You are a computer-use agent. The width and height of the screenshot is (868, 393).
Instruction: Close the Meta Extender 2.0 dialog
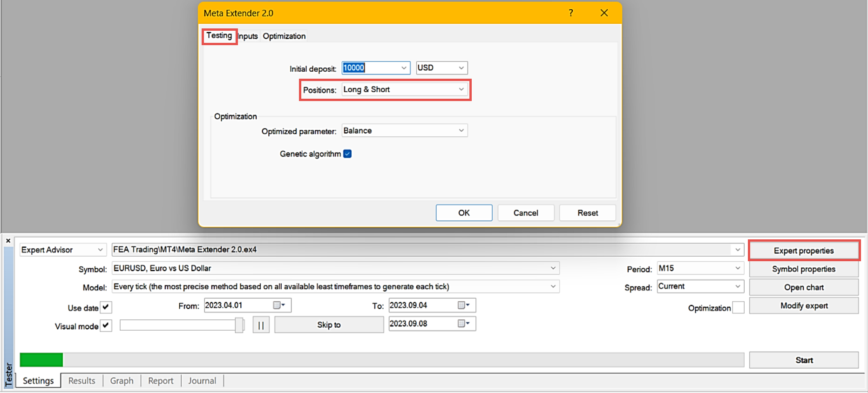(604, 13)
